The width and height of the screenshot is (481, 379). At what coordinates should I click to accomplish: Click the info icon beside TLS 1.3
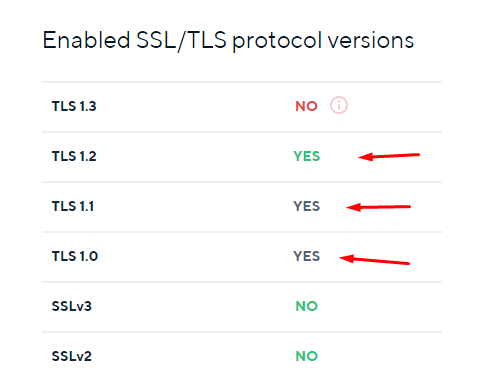[x=339, y=106]
